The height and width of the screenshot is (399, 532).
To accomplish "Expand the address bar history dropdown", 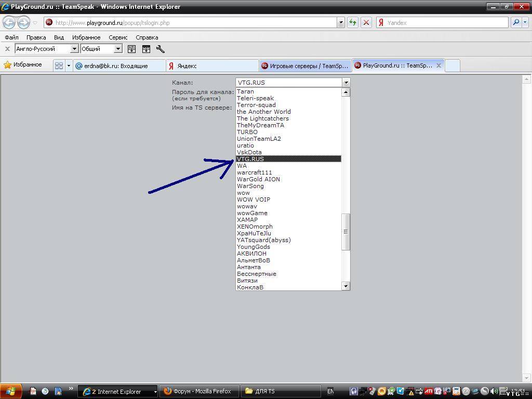I will tap(341, 23).
